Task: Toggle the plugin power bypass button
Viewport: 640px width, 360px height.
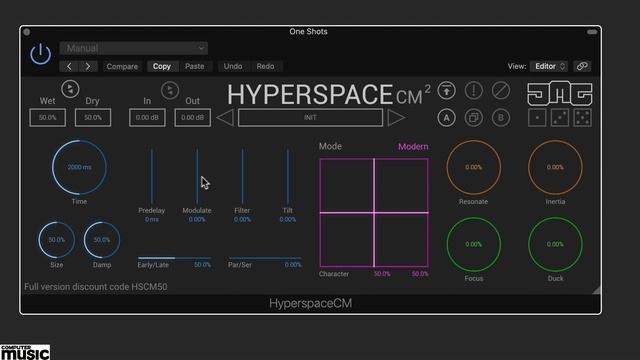Action: coord(40,54)
